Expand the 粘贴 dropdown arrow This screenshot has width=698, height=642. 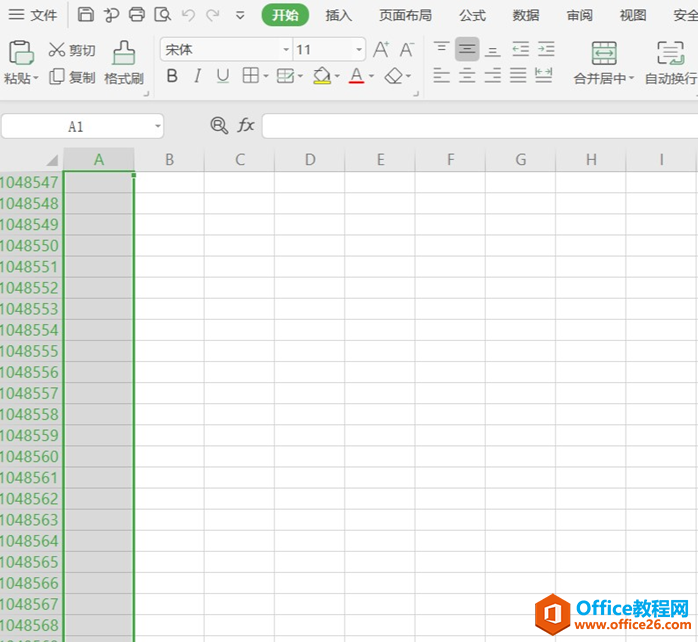pos(36,78)
